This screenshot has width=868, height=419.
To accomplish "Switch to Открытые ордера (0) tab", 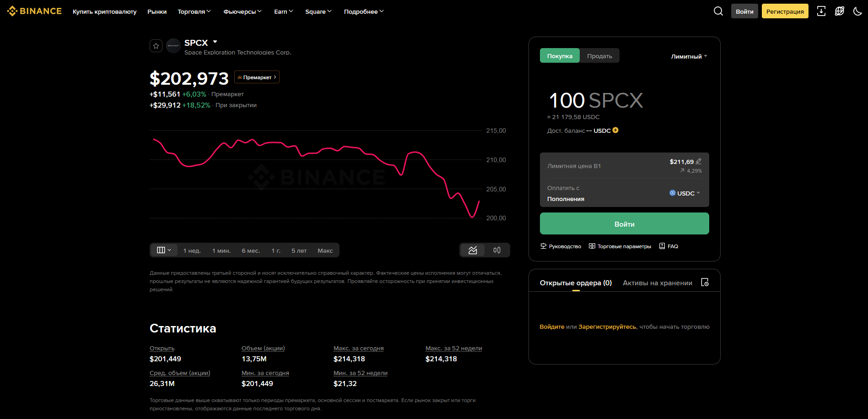I will tap(576, 283).
